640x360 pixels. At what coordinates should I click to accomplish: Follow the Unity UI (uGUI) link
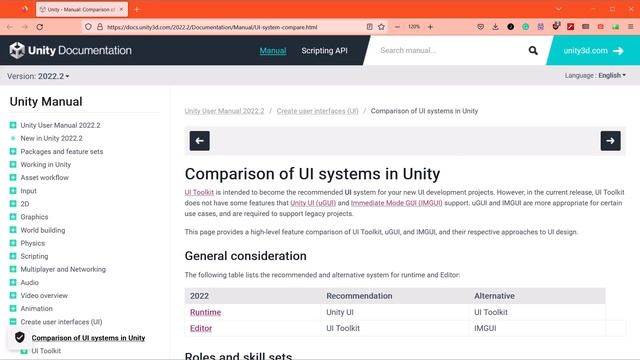tap(313, 203)
